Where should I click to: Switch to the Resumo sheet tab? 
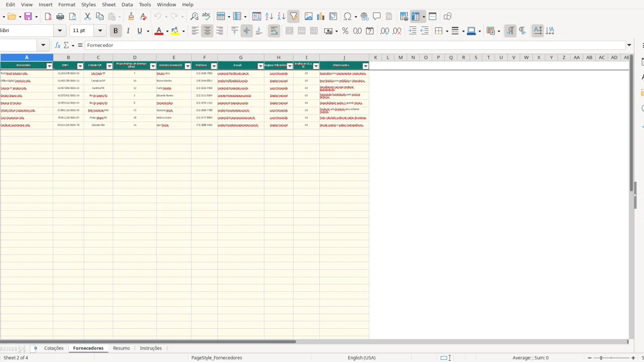pos(121,348)
